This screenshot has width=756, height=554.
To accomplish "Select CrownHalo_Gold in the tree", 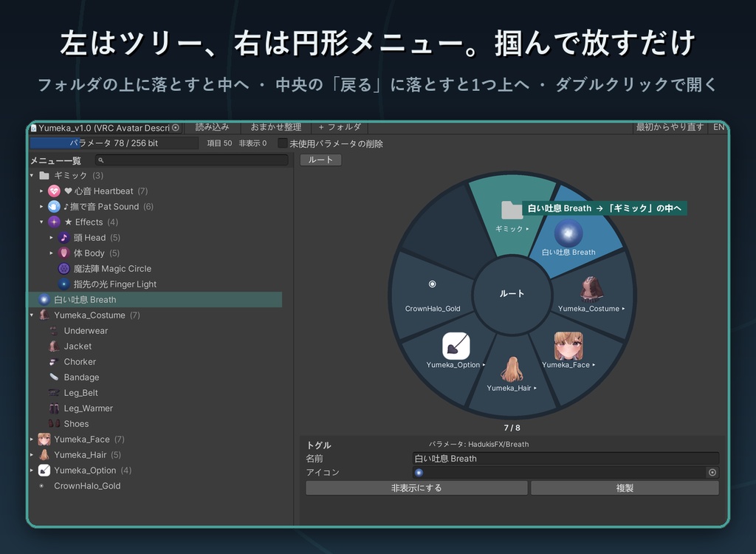I will coord(87,486).
